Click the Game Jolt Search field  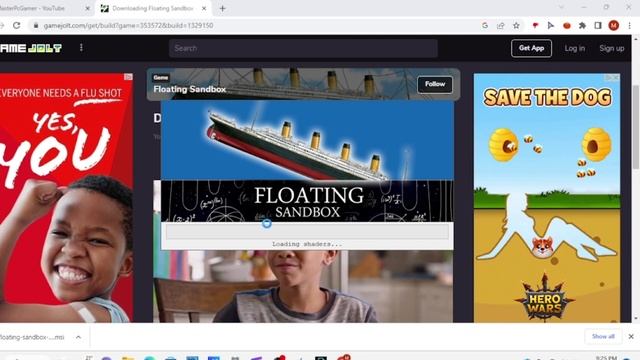tap(303, 48)
